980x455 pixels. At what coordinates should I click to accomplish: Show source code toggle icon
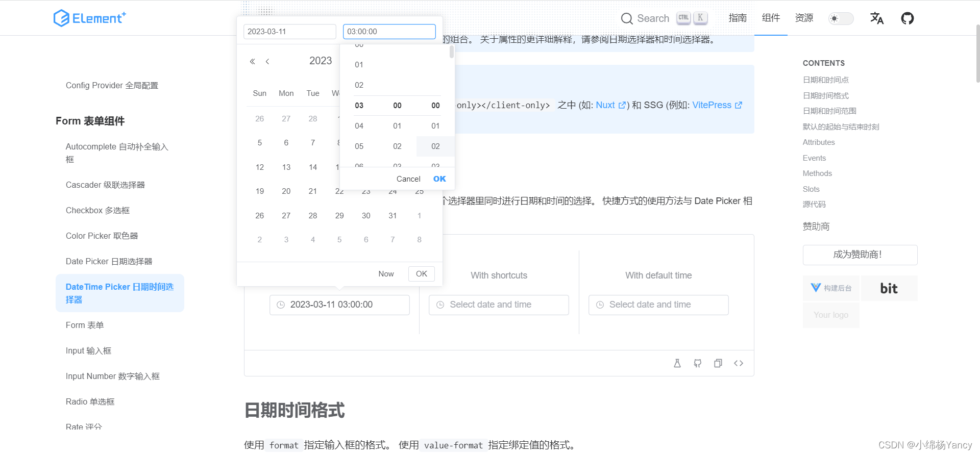pos(739,363)
